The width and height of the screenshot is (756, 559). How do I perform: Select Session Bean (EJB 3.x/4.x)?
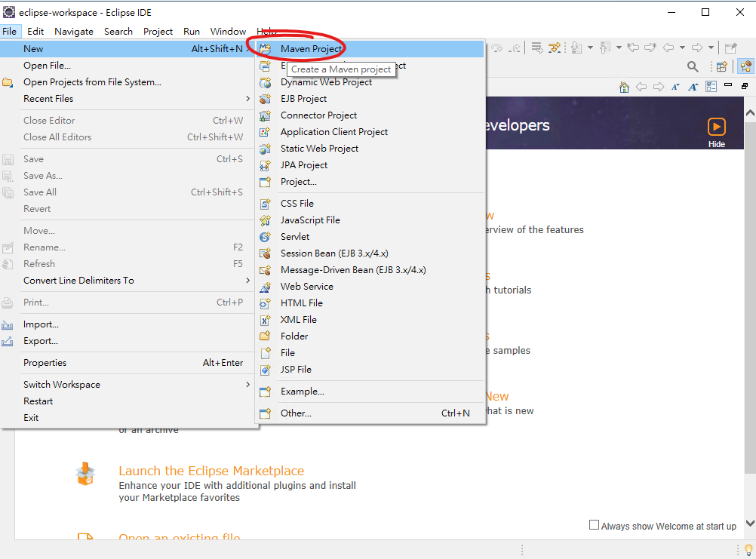click(370, 253)
